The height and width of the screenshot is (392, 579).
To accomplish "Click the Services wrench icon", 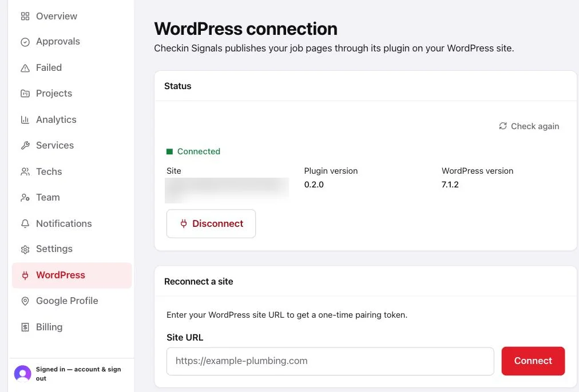I will tap(25, 145).
